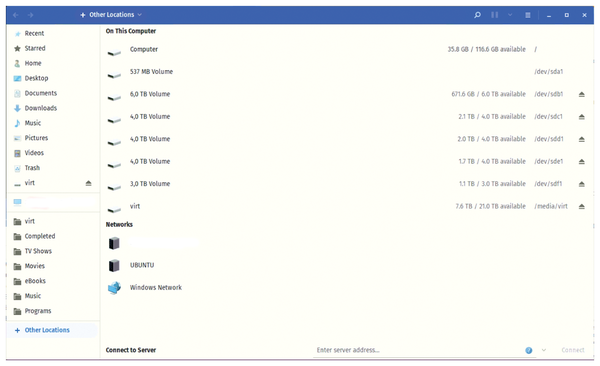Eject the 6,0 TB Volume drive
Image resolution: width=600 pixels, height=366 pixels.
click(581, 94)
